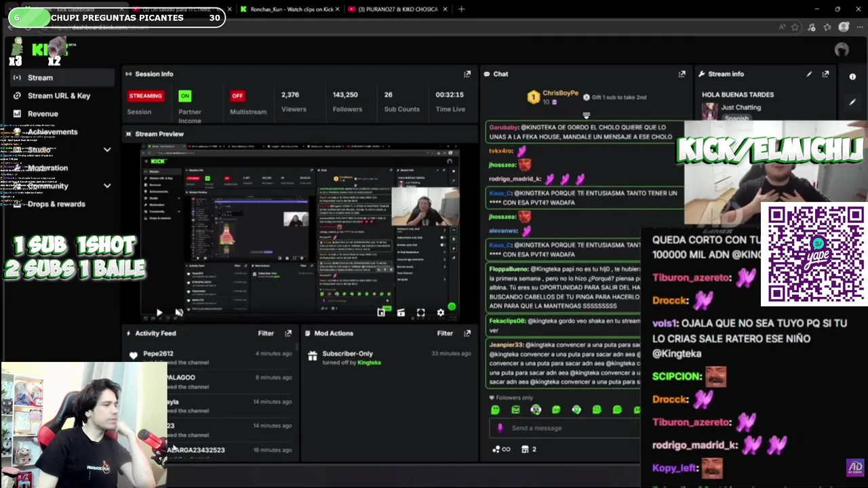868x488 pixels.
Task: Unmute the stream preview audio
Action: pos(178,312)
